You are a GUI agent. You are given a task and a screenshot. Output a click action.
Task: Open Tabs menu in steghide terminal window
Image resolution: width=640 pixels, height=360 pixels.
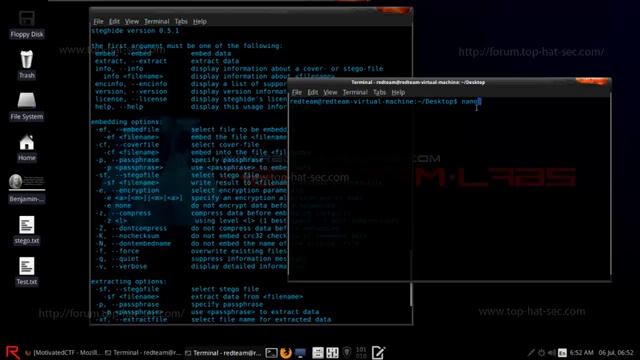click(181, 21)
